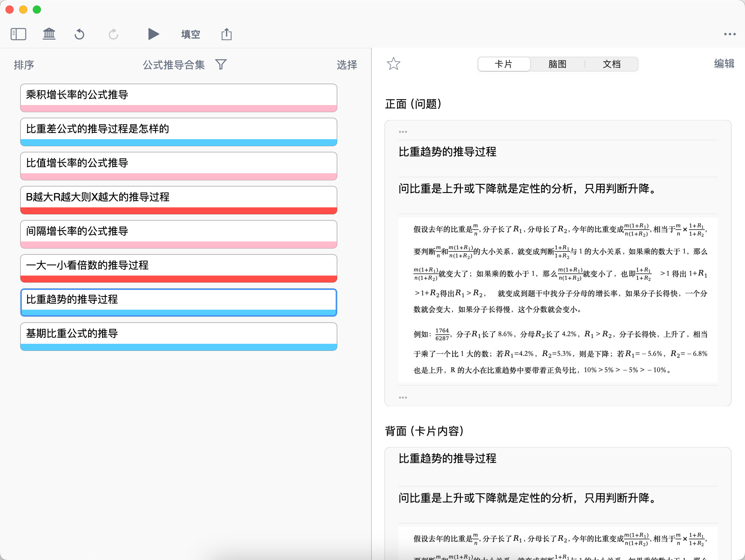
Task: Click the redo arrow icon
Action: click(x=113, y=34)
